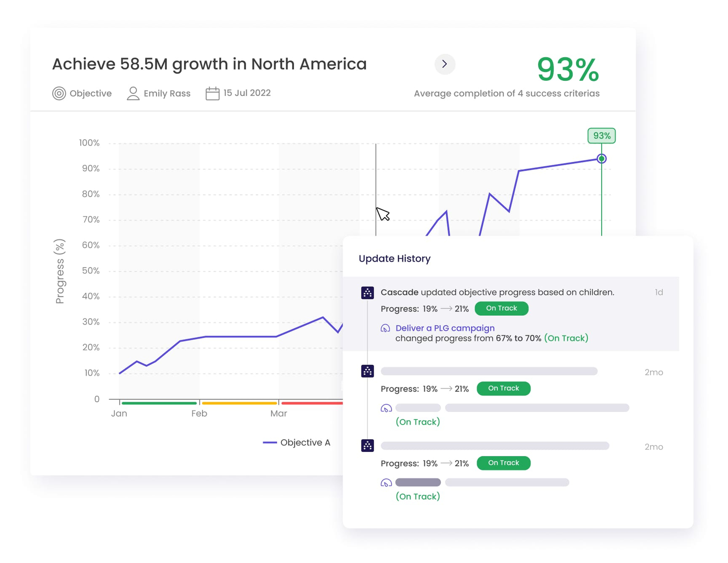Click the calendar icon for 15 Jul 2022
The image size is (728, 563).
pyautogui.click(x=212, y=93)
